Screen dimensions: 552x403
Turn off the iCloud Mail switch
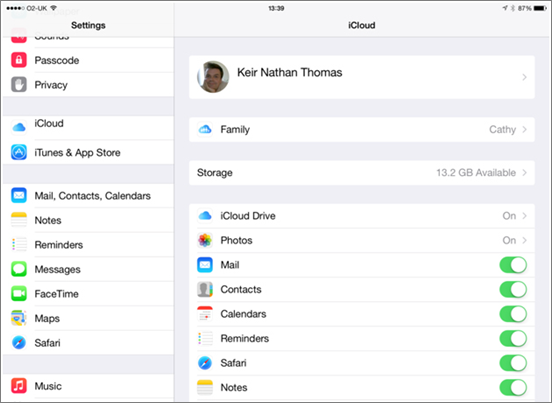(x=513, y=265)
